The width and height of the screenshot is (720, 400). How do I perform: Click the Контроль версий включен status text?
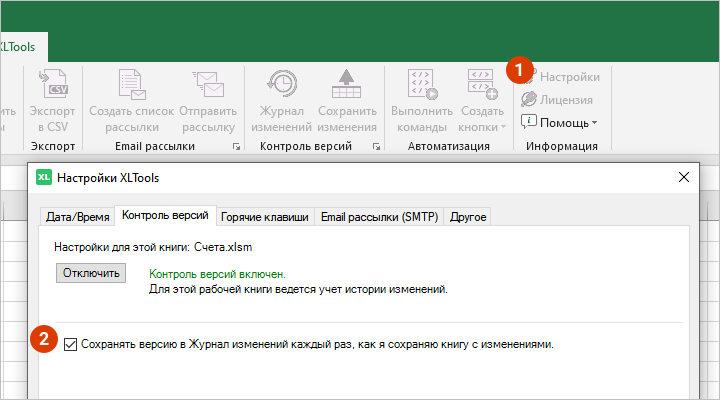tap(217, 274)
